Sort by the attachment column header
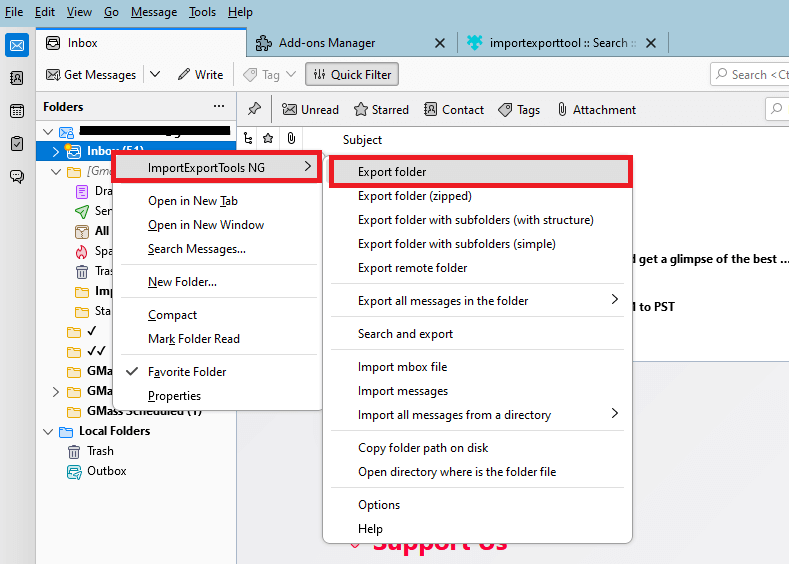789x564 pixels. tap(291, 138)
